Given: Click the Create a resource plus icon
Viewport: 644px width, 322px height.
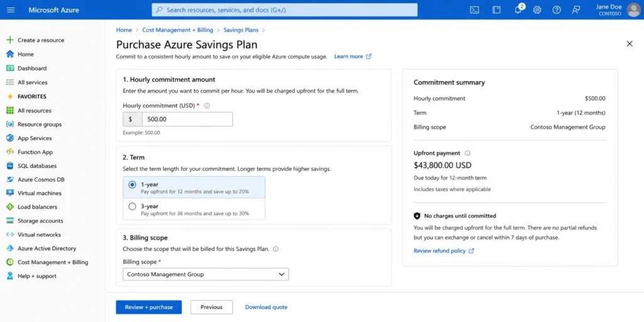Looking at the screenshot, I should click(10, 40).
